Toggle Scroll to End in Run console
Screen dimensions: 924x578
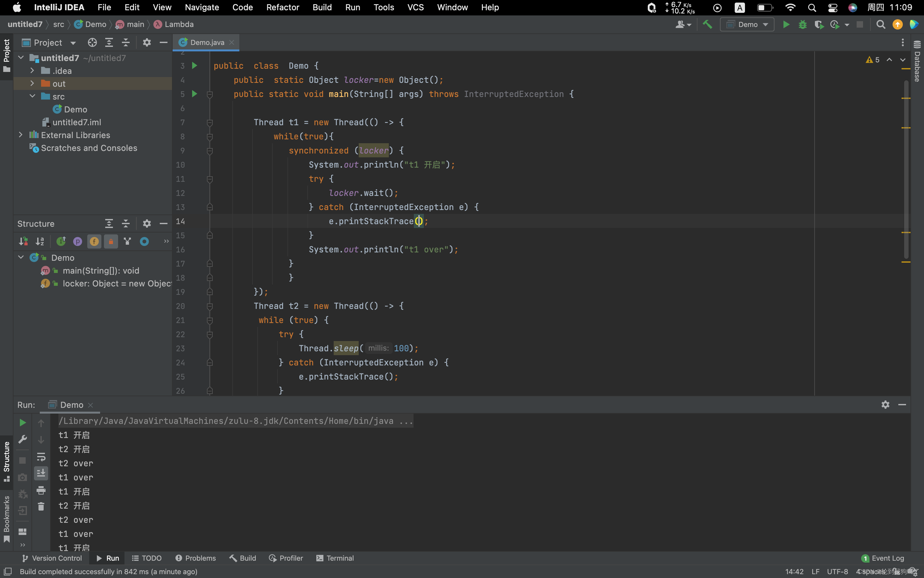[41, 473]
